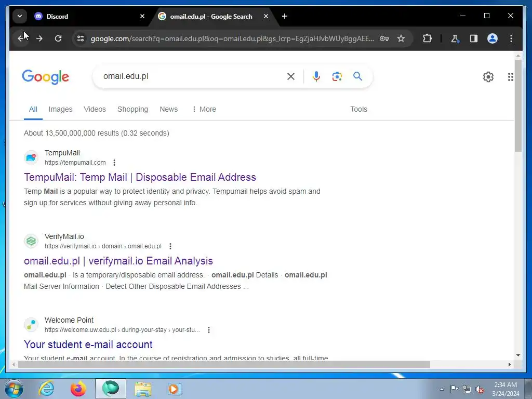
Task: Open Google quick settings gear
Action: pos(488,77)
